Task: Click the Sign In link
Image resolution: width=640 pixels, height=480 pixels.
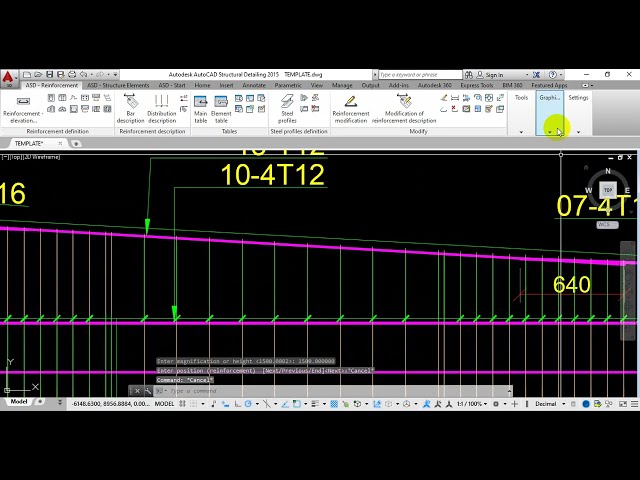Action: 494,75
